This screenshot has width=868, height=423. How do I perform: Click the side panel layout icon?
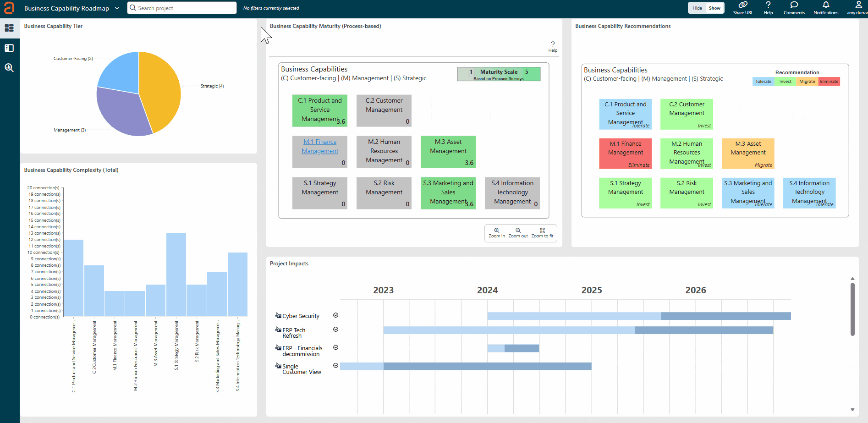pyautogui.click(x=9, y=48)
